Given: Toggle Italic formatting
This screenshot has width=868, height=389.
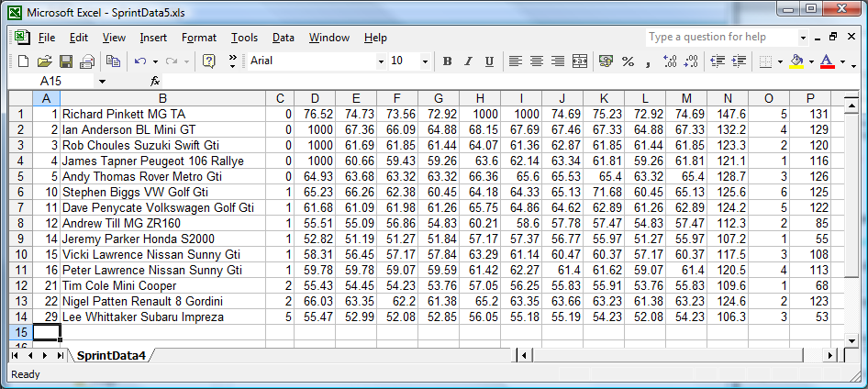Looking at the screenshot, I should [468, 61].
